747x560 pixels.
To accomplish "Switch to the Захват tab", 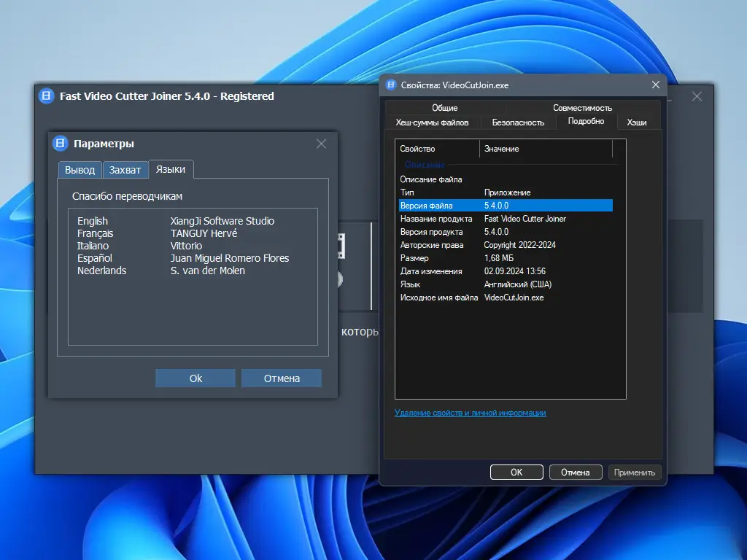I will tap(125, 170).
